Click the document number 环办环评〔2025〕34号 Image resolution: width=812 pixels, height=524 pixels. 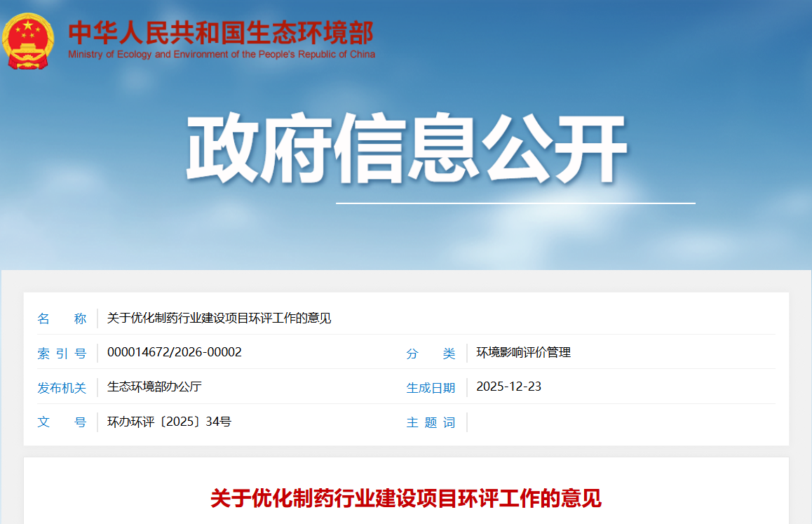pyautogui.click(x=169, y=422)
